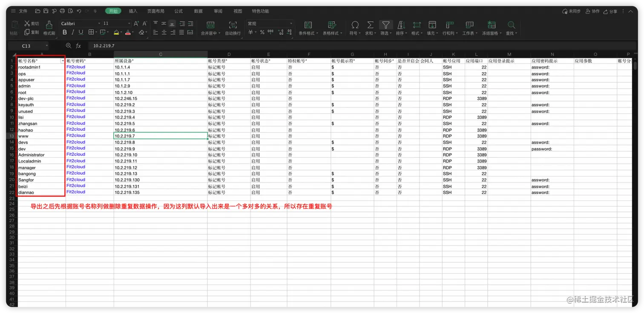Image resolution: width=644 pixels, height=313 pixels.
Task: Click the Worksheet (工作表) icon
Action: click(x=470, y=25)
